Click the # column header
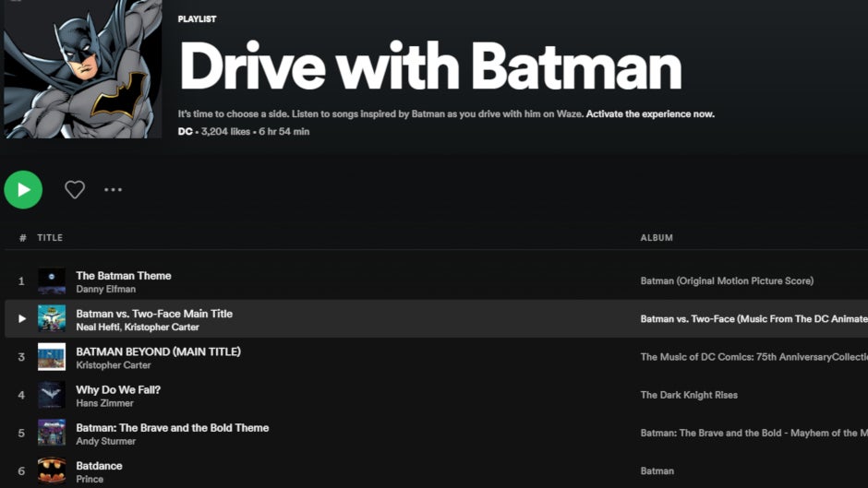This screenshot has height=488, width=868. tap(23, 238)
